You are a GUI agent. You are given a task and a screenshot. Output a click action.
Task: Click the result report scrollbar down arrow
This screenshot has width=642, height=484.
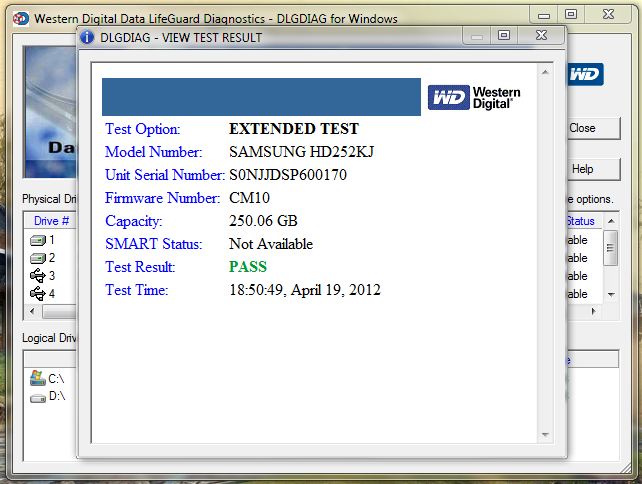(545, 435)
